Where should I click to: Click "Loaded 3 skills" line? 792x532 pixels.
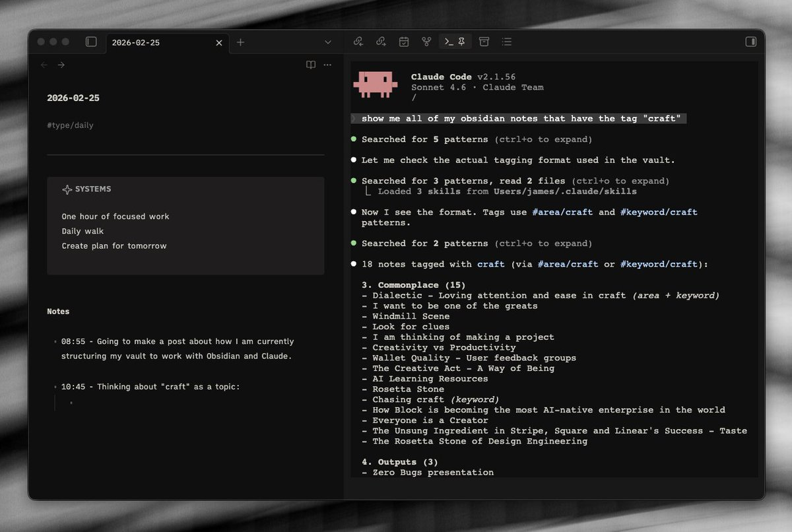[x=508, y=191]
